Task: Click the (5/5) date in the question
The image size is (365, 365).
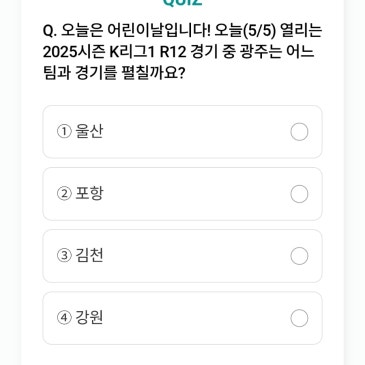Action: 259,31
